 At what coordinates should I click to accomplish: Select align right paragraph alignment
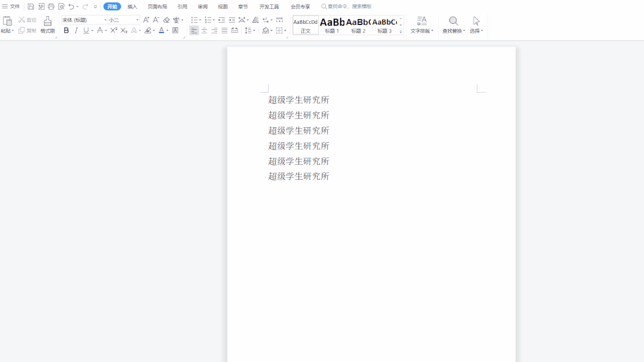tap(214, 30)
